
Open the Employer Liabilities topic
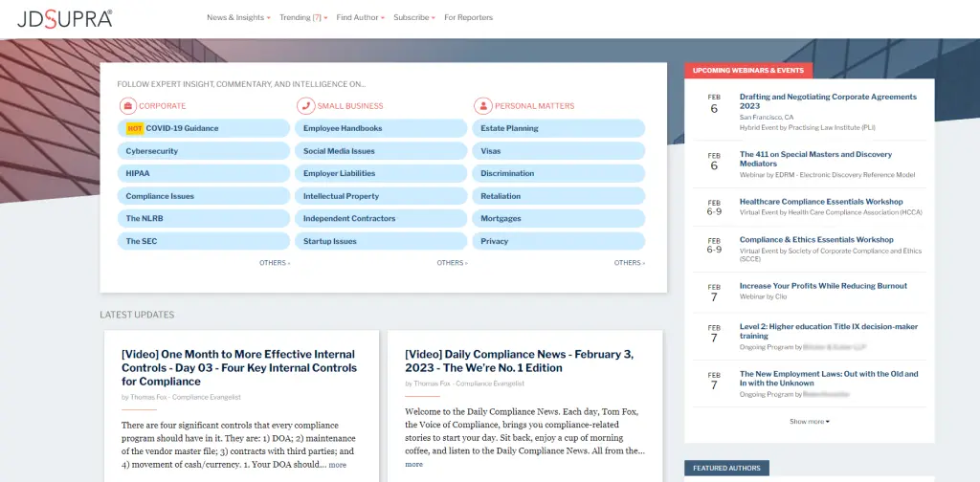pos(381,173)
